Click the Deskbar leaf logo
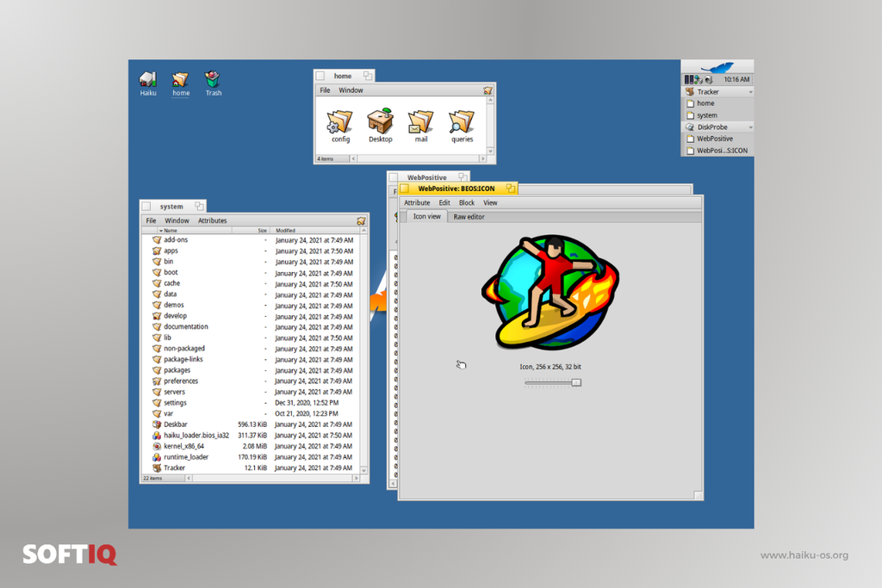882x588 pixels. tap(717, 67)
